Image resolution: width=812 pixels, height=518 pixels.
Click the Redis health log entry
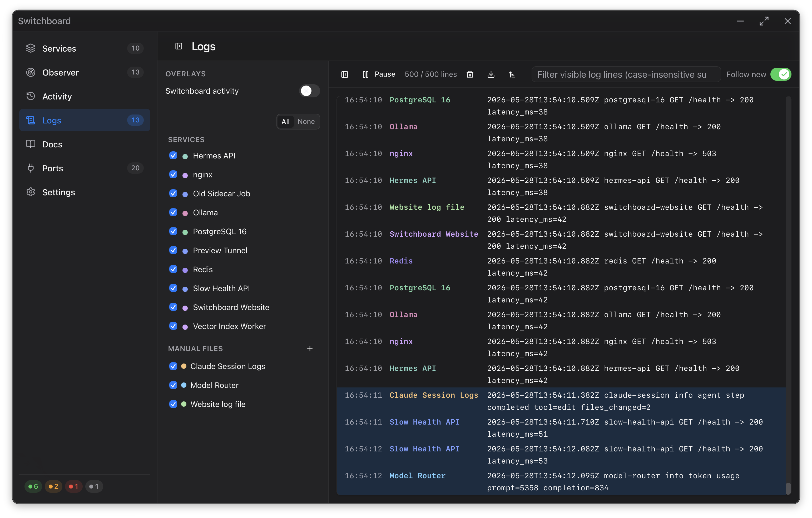[x=561, y=267]
